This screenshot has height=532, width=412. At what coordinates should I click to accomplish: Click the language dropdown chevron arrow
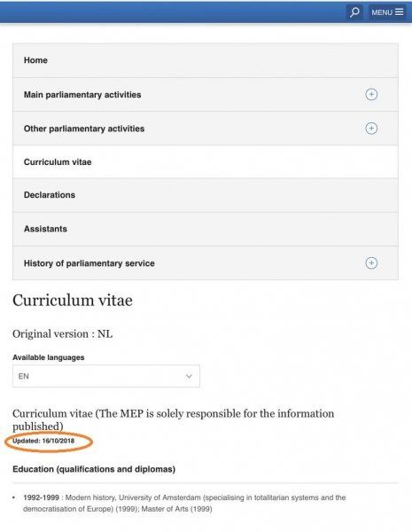click(189, 376)
